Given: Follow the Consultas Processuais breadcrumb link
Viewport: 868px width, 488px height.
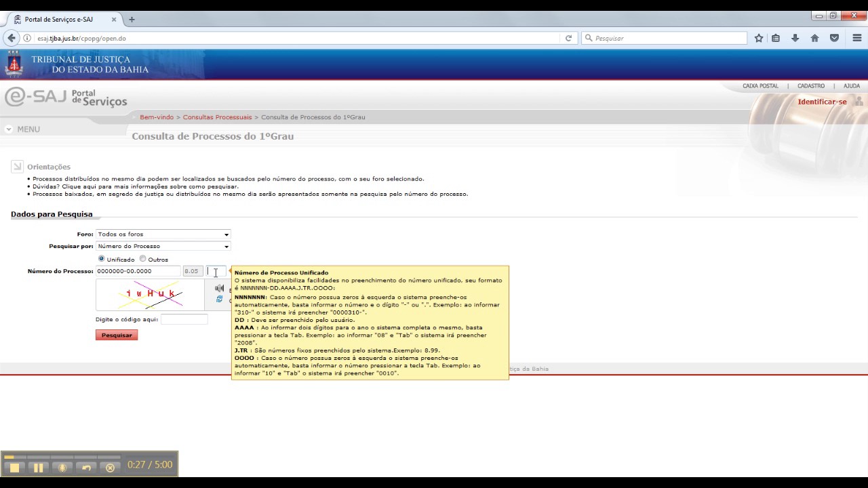Looking at the screenshot, I should point(217,117).
